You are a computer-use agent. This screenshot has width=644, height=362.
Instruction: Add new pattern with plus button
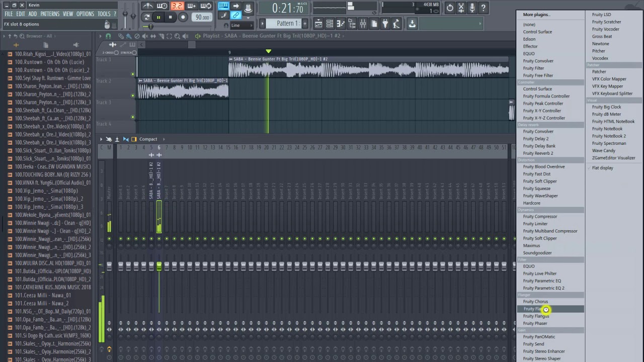coord(305,23)
